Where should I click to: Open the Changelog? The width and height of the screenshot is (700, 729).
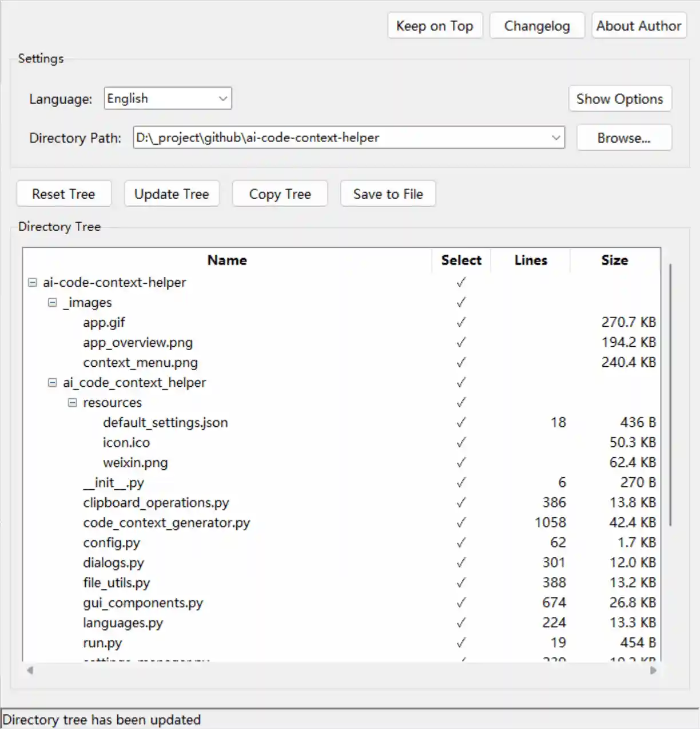tap(536, 26)
